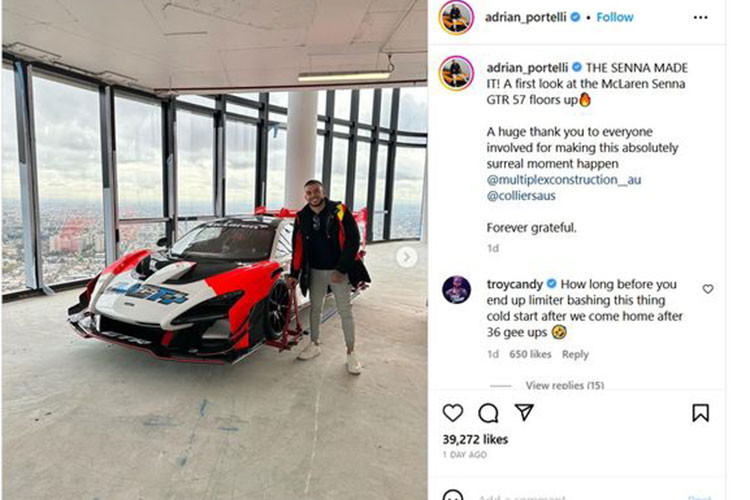The width and height of the screenshot is (750, 500).
Task: View 650 likes on troycandy's comment
Action: [x=530, y=355]
